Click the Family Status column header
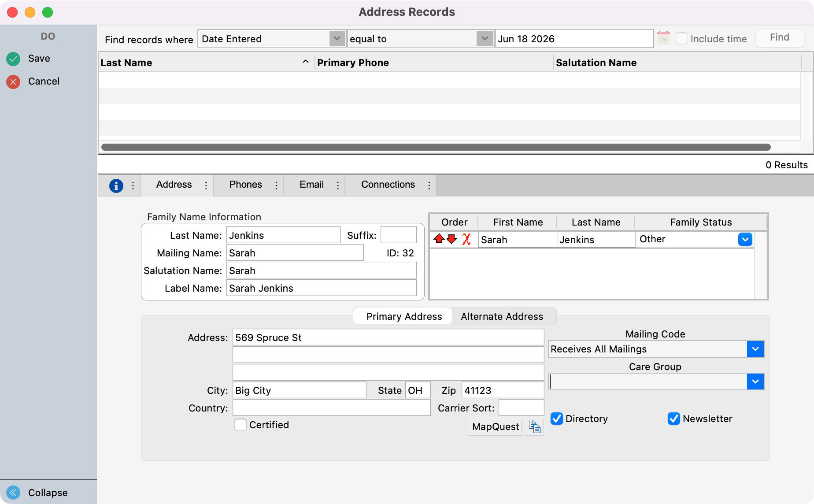The width and height of the screenshot is (814, 504). pyautogui.click(x=701, y=222)
